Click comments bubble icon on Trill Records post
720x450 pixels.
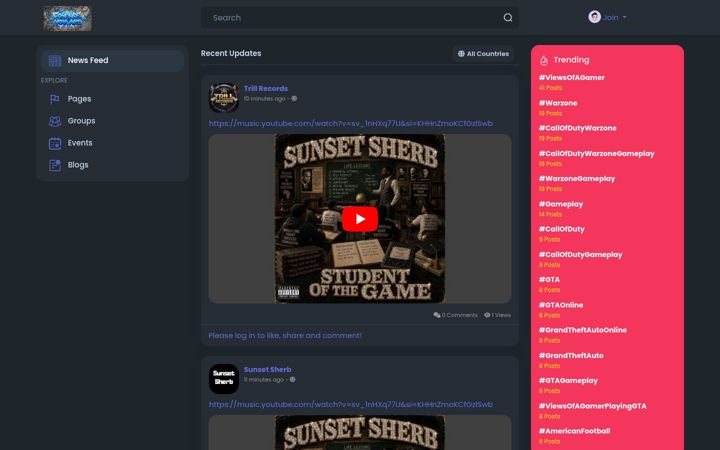point(437,315)
